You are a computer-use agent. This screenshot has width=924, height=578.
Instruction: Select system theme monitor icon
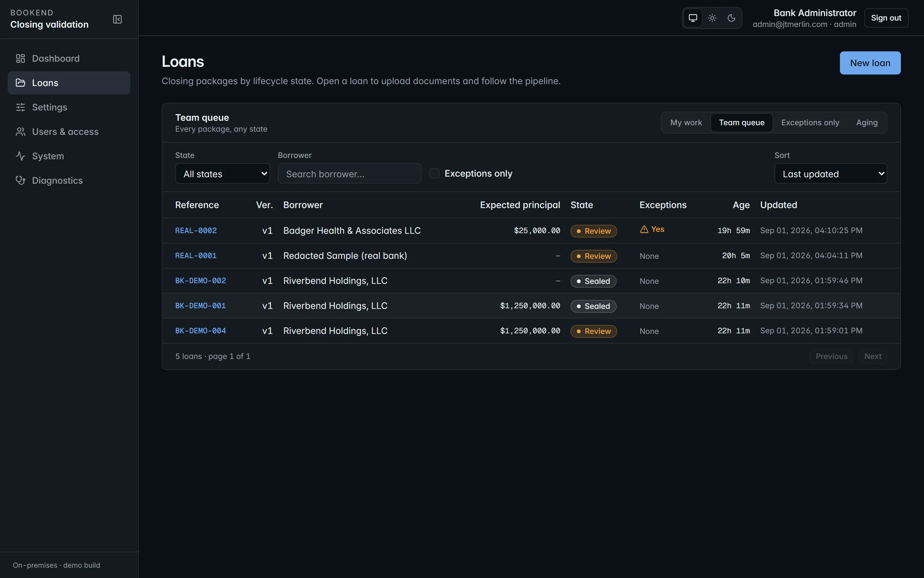[x=693, y=18]
